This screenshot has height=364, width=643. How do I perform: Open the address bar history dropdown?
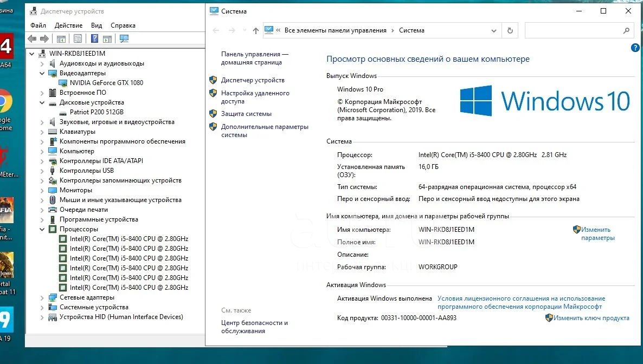tap(494, 31)
